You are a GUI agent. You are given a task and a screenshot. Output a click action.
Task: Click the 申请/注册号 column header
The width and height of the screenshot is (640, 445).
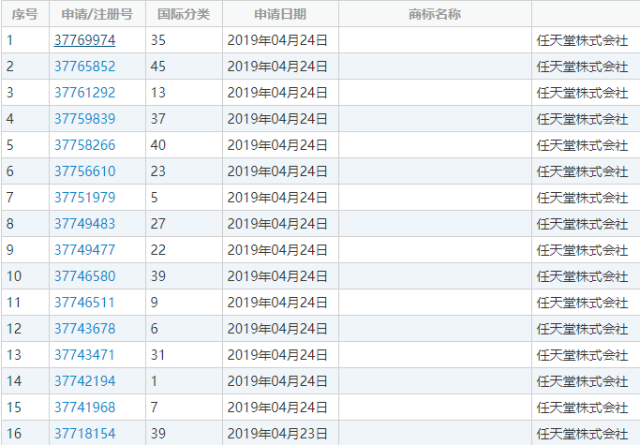tap(97, 14)
